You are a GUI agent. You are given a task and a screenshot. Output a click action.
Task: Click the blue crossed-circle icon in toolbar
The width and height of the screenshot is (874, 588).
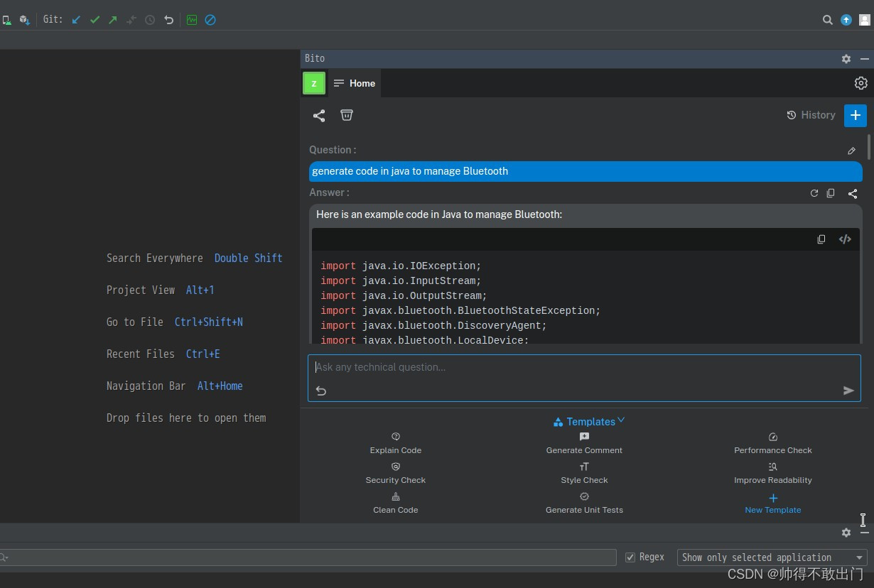coord(210,20)
